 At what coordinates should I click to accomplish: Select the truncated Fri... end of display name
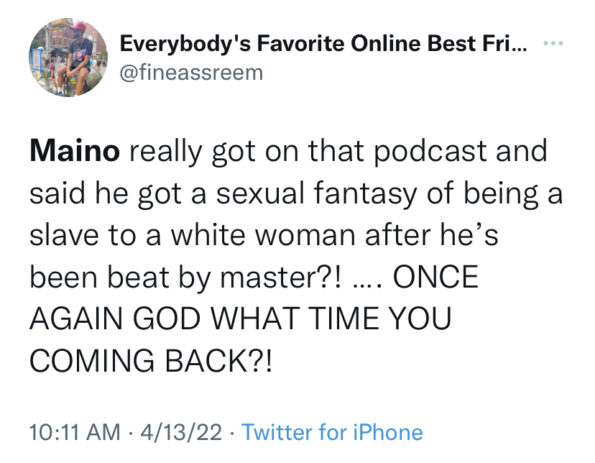tap(504, 43)
